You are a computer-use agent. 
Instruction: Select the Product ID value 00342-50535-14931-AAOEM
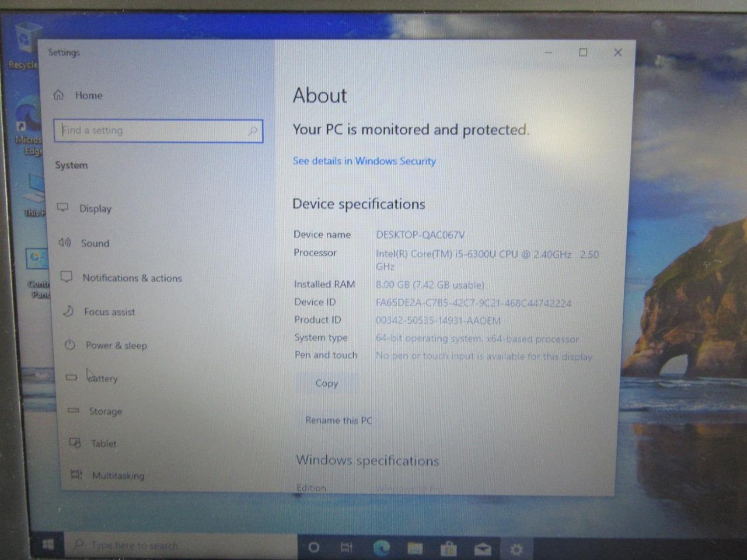[438, 321]
